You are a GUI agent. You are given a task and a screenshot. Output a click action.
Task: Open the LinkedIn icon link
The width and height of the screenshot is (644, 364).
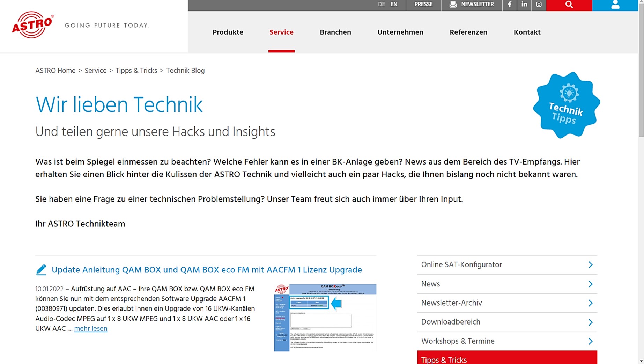(x=524, y=5)
